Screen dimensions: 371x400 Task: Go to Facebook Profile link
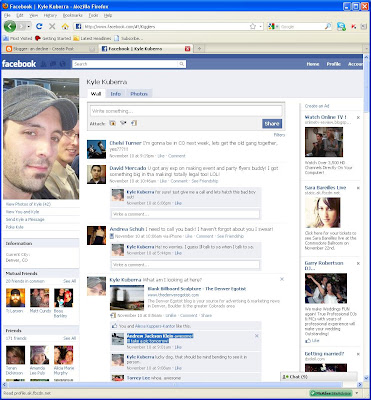pos(334,64)
